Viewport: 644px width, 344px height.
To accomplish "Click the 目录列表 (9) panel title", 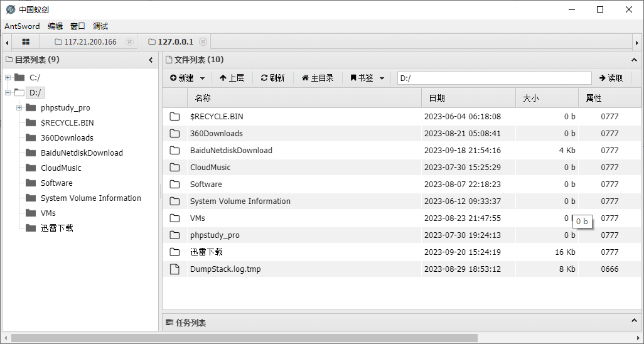I will click(x=37, y=60).
